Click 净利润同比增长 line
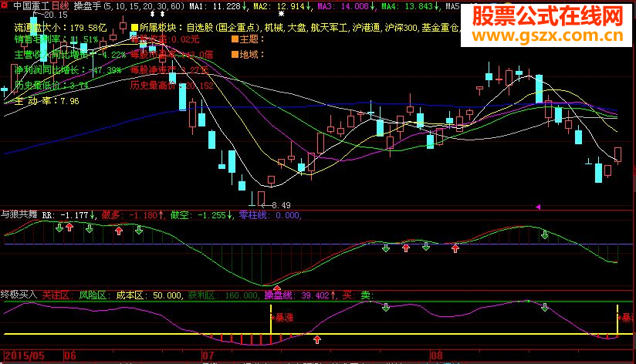Image resolution: width=636 pixels, height=364 pixels. point(68,69)
